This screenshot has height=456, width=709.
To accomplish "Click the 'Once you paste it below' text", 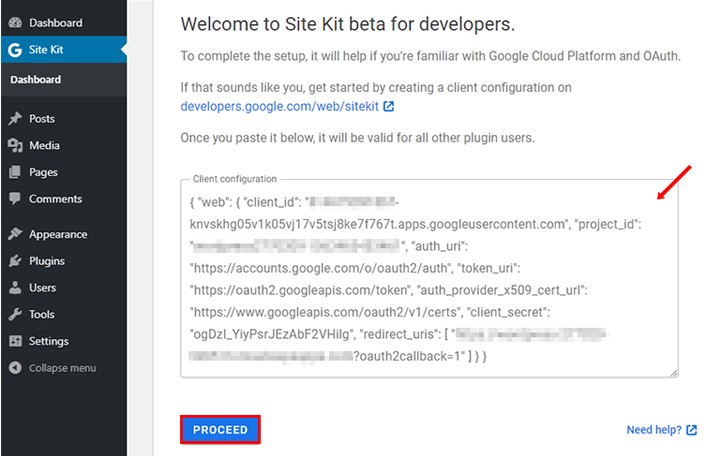I will coord(357,138).
